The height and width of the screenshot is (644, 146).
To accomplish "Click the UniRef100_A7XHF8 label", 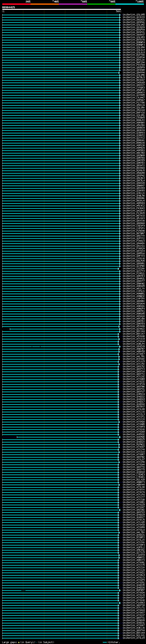I will (x=133, y=427).
